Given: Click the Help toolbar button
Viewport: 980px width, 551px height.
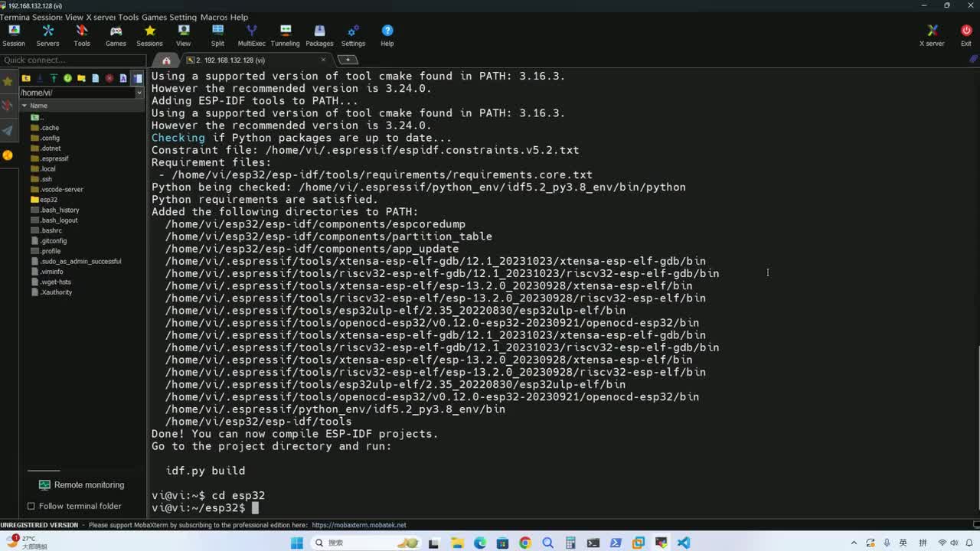Looking at the screenshot, I should [387, 35].
